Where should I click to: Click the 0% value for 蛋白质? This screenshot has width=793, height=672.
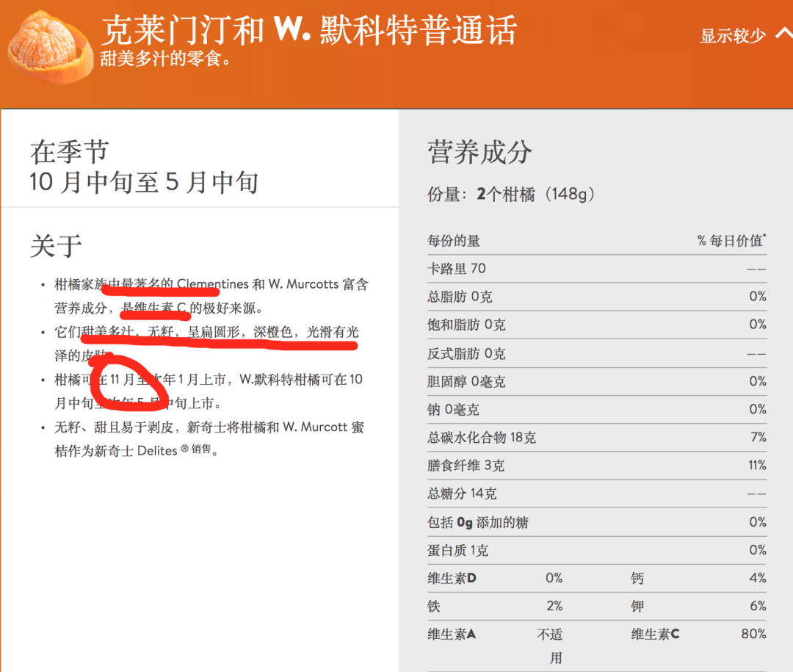[758, 549]
